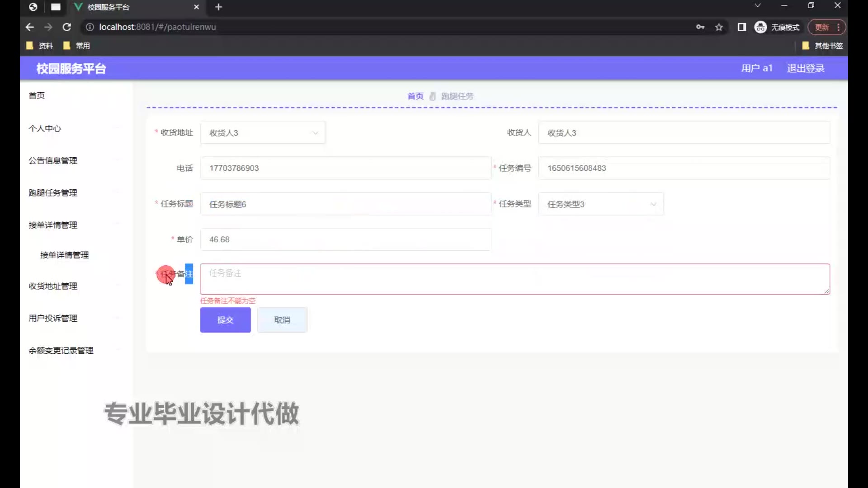This screenshot has width=868, height=488.
Task: Expand 收货地址管理 in the sidebar
Action: (x=53, y=286)
